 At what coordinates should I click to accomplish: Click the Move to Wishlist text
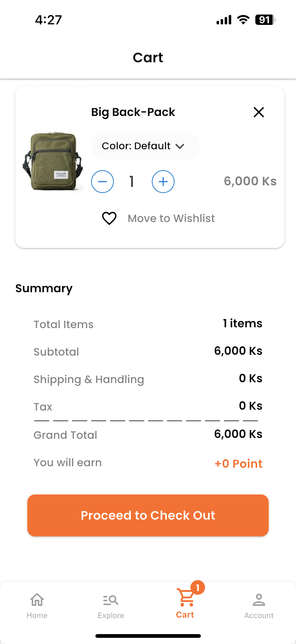pos(171,218)
